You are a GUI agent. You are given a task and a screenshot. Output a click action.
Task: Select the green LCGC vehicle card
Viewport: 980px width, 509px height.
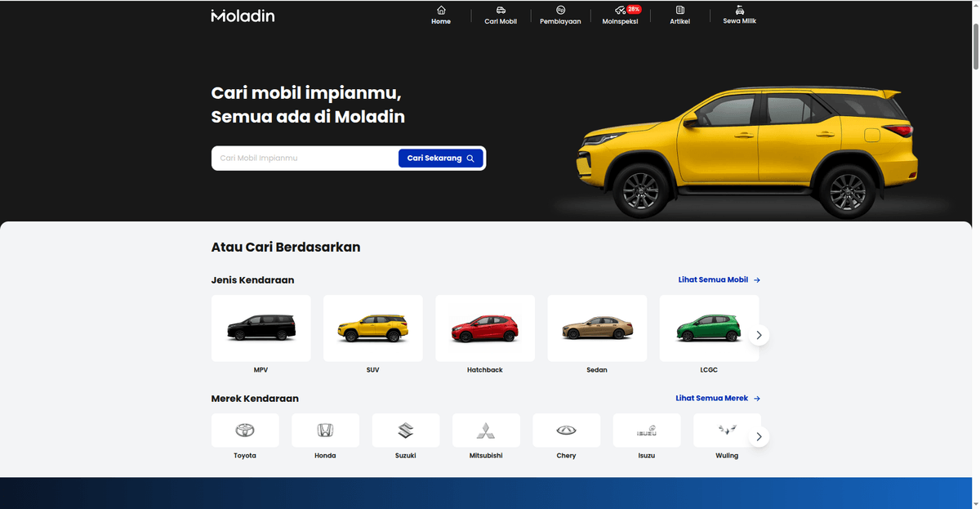click(709, 328)
